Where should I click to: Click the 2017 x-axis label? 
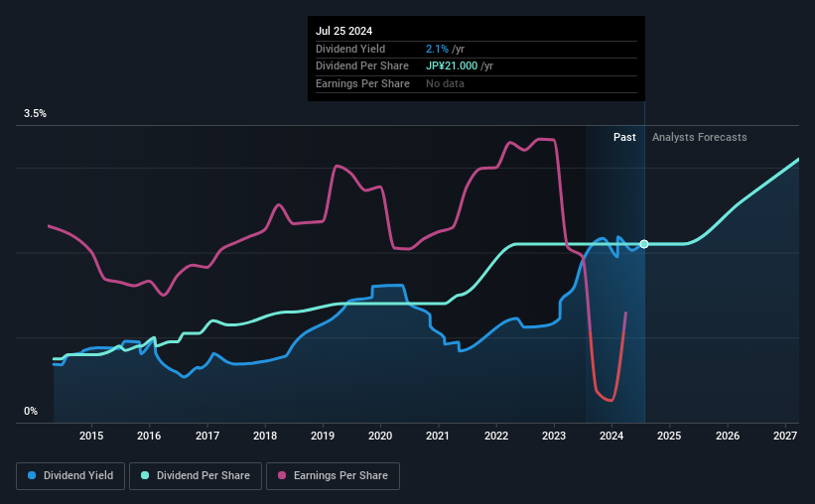point(207,436)
